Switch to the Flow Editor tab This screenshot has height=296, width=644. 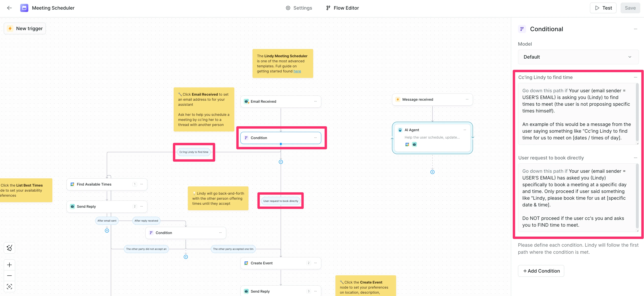[343, 8]
